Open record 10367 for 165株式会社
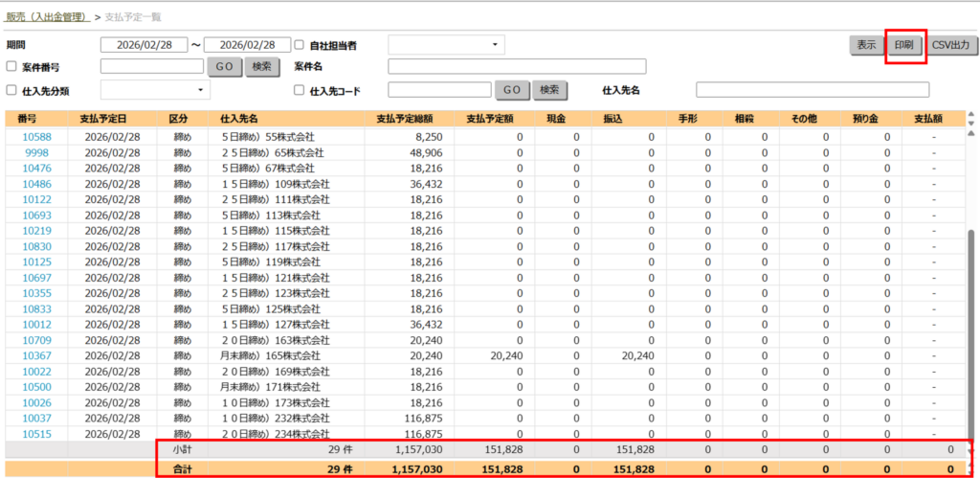 pyautogui.click(x=36, y=355)
